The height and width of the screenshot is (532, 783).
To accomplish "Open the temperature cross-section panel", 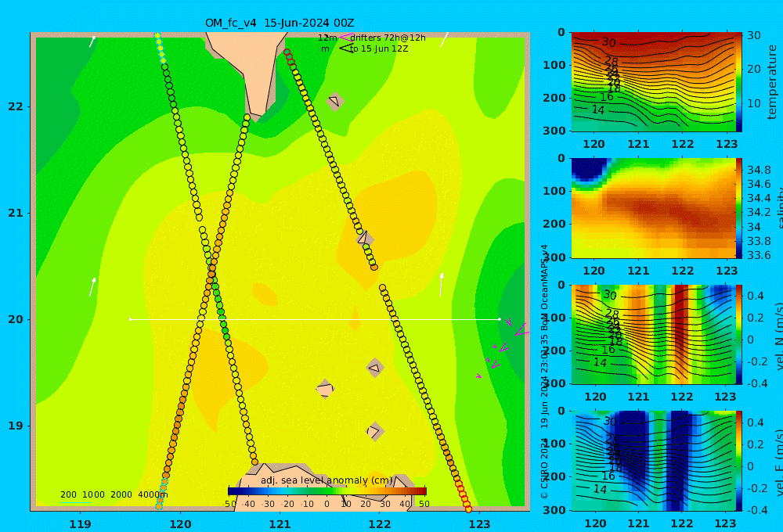I will click(x=653, y=82).
